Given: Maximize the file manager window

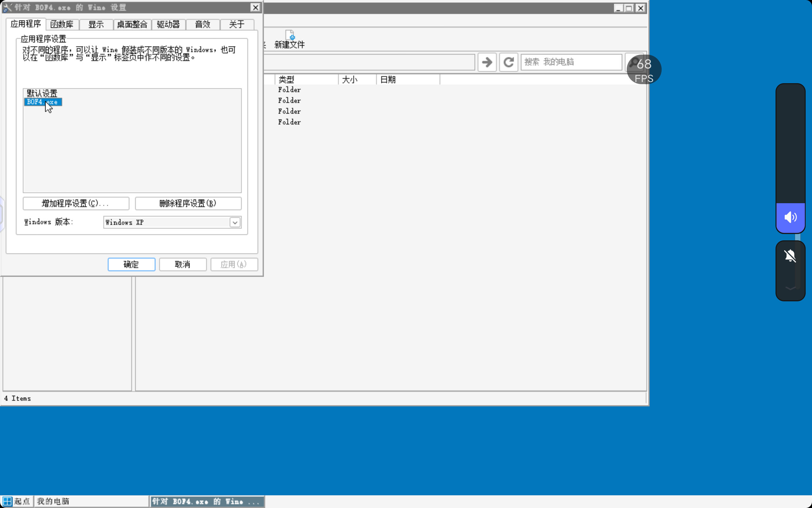Looking at the screenshot, I should [x=629, y=8].
